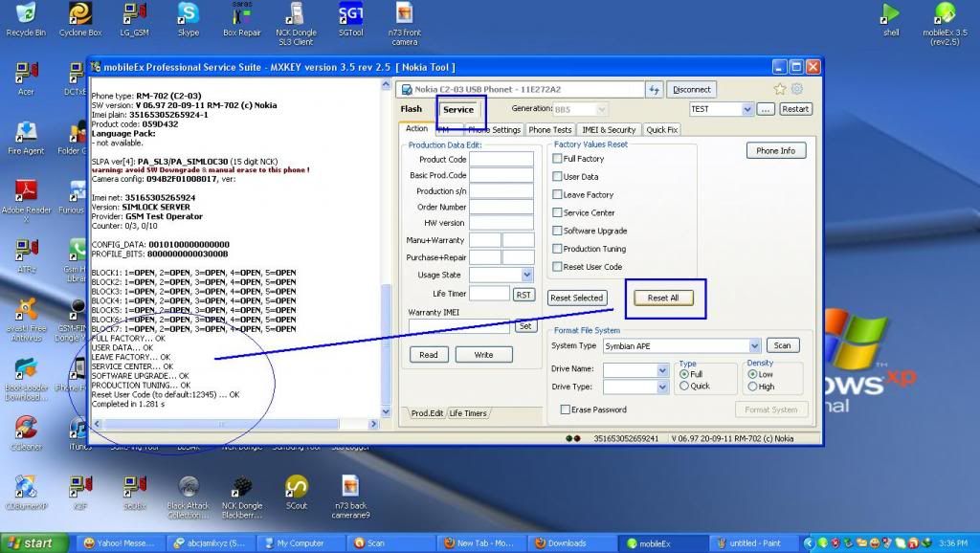The height and width of the screenshot is (553, 980).
Task: Enable the Reset User Code checkbox
Action: [557, 267]
